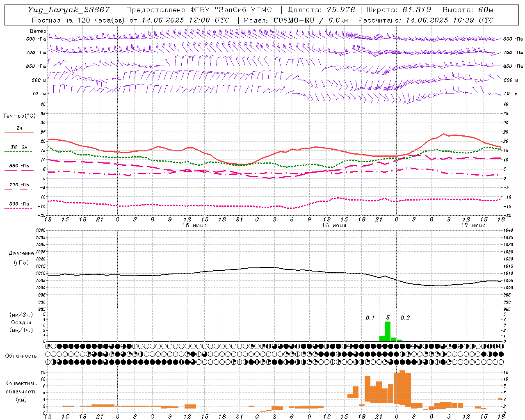Click the 'Тем-ра(°C)' temperature panel label

coord(19,116)
